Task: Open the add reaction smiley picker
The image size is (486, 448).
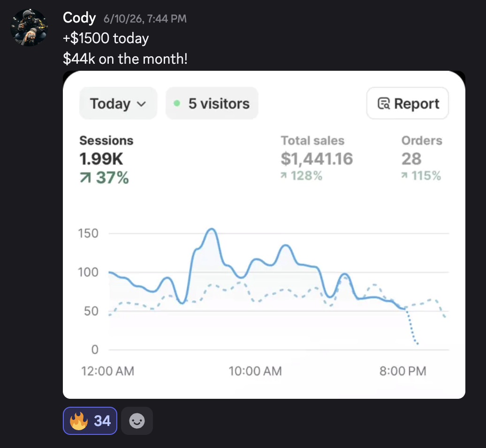Action: (137, 421)
